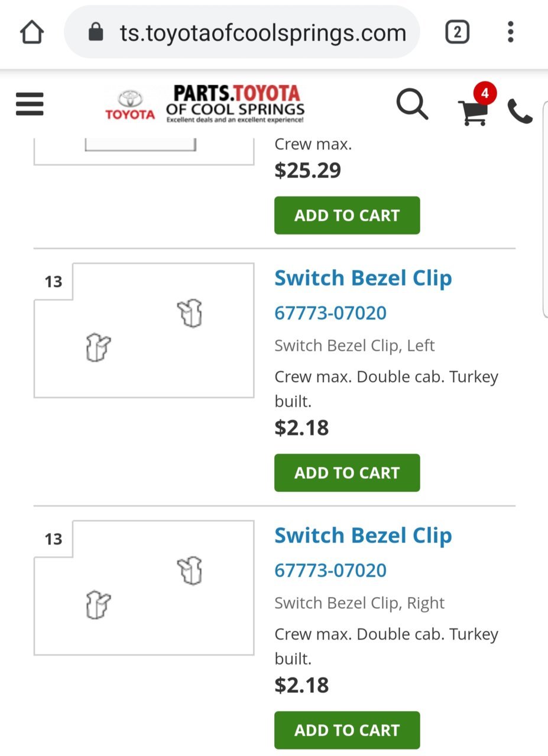The height and width of the screenshot is (756, 548).
Task: View the Left clip diagram thumbnail
Action: pyautogui.click(x=144, y=330)
